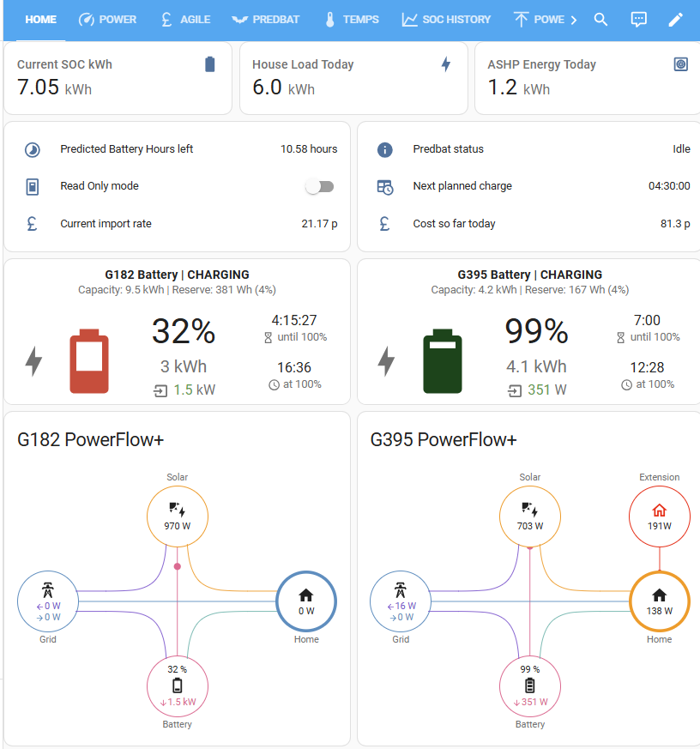Click the red G182 battery level icon
Screen dimensions: 700x749
(89, 361)
